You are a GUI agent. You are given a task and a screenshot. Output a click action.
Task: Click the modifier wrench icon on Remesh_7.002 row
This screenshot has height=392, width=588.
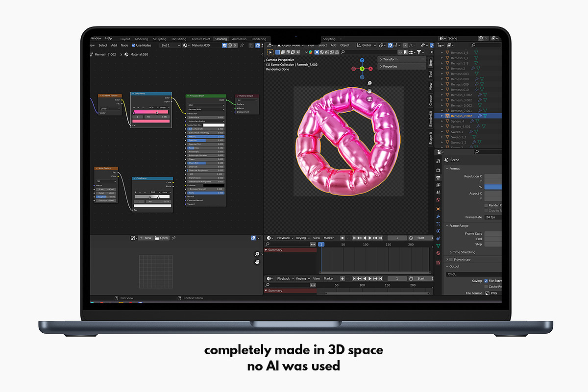(x=480, y=116)
